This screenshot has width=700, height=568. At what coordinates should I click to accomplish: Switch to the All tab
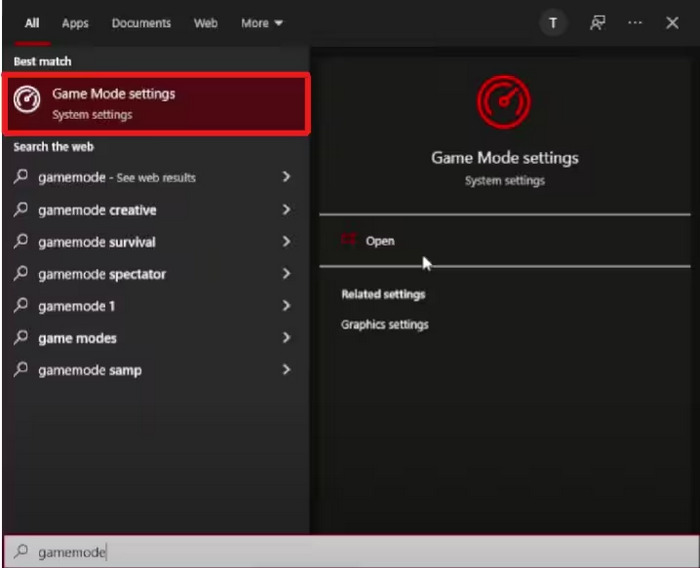tap(32, 23)
